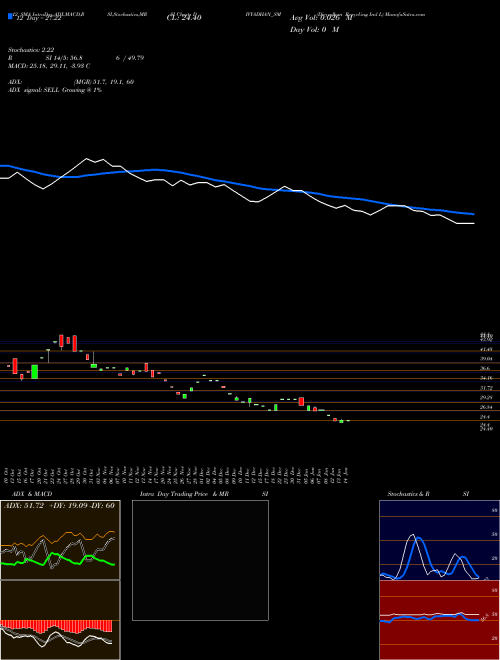500x660 pixels.
Task: Click the blue 12-day SMA legend square
Action: click(x=10, y=17)
